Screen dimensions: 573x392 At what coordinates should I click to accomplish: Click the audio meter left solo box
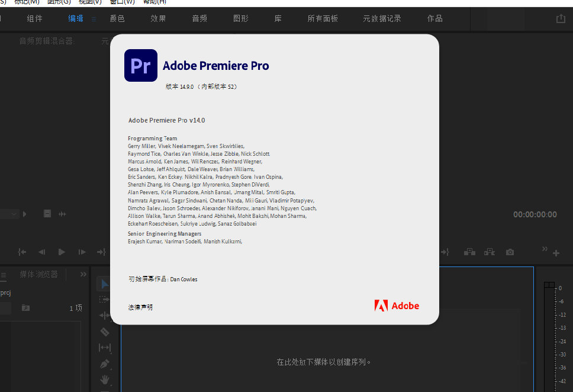pyautogui.click(x=547, y=285)
